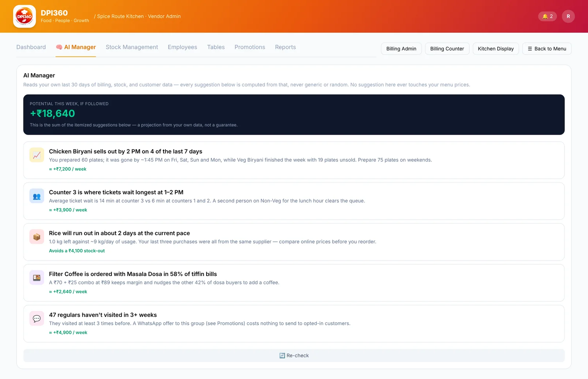The image size is (588, 379).
Task: Select the AI Manager tab
Action: 76,47
